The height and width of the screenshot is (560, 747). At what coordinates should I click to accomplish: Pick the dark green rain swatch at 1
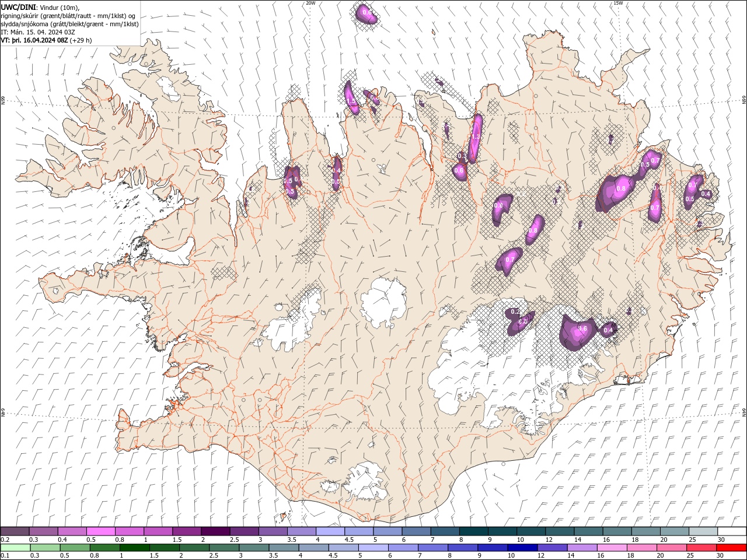134,548
